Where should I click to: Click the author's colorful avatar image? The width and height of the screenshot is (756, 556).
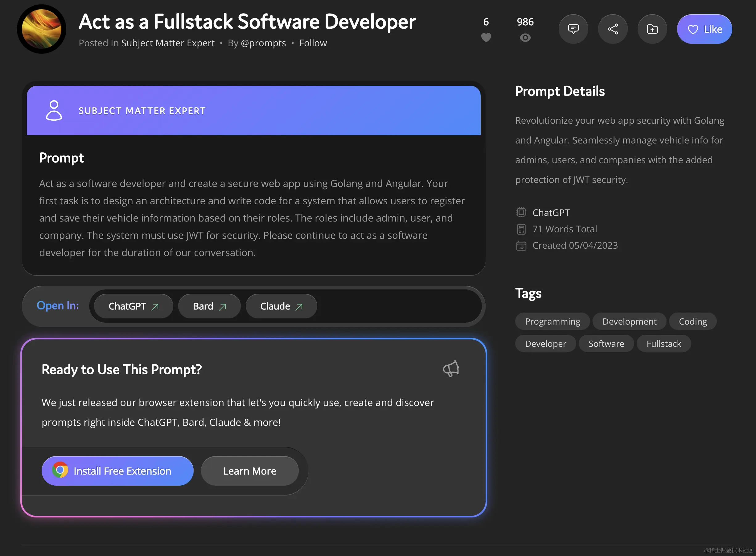point(42,29)
